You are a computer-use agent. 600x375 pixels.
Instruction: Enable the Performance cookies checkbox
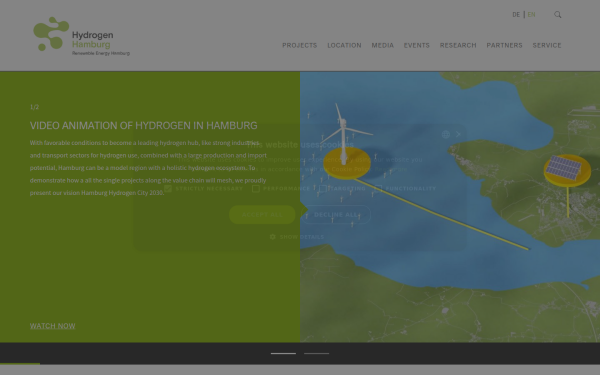point(256,188)
